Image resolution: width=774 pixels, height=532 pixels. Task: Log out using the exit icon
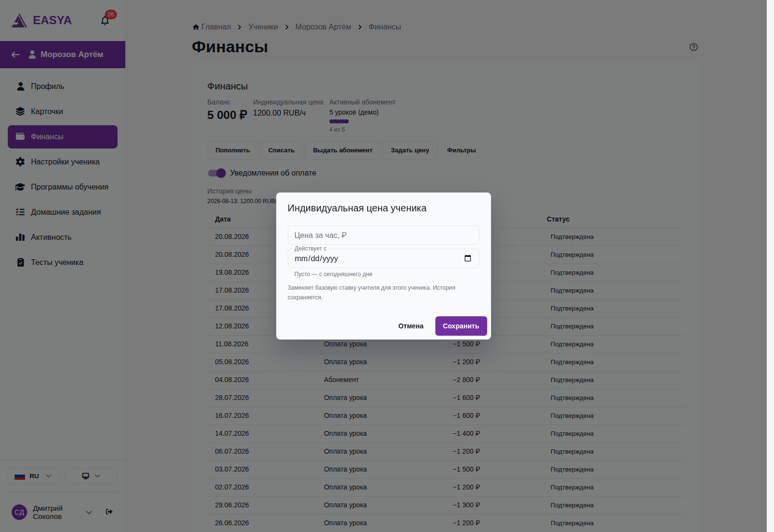click(x=109, y=512)
